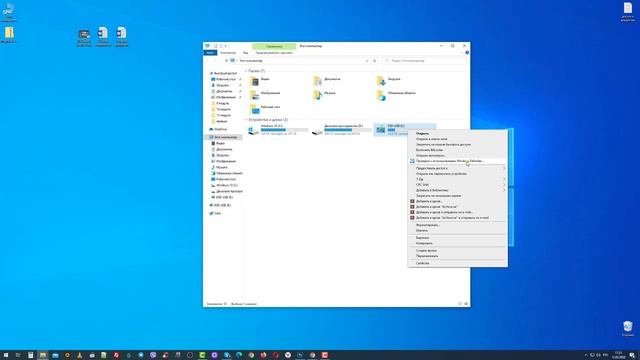Open the Downloads folder icon in Folders section
The height and width of the screenshot is (360, 640).
coord(381,82)
